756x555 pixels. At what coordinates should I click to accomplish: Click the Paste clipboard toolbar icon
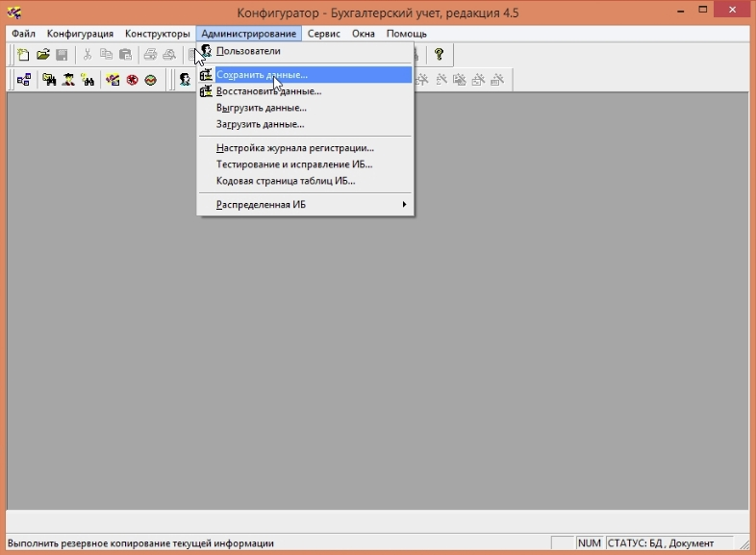tap(125, 55)
